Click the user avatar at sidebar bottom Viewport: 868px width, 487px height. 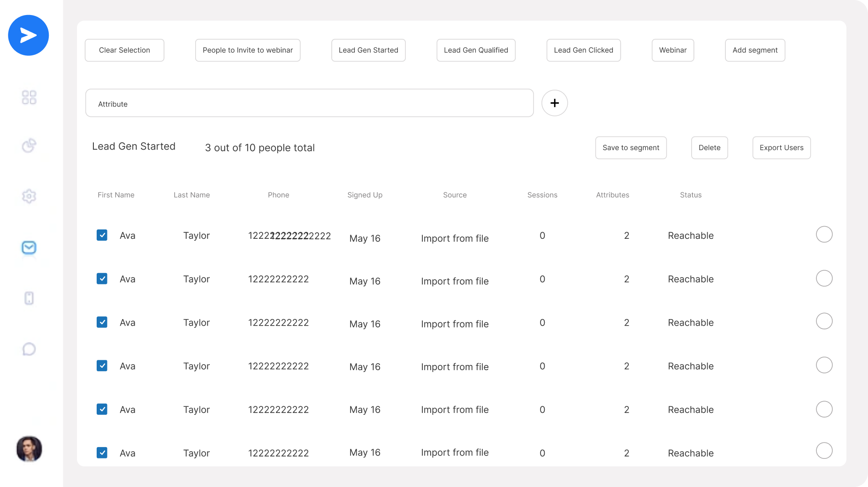pos(29,449)
